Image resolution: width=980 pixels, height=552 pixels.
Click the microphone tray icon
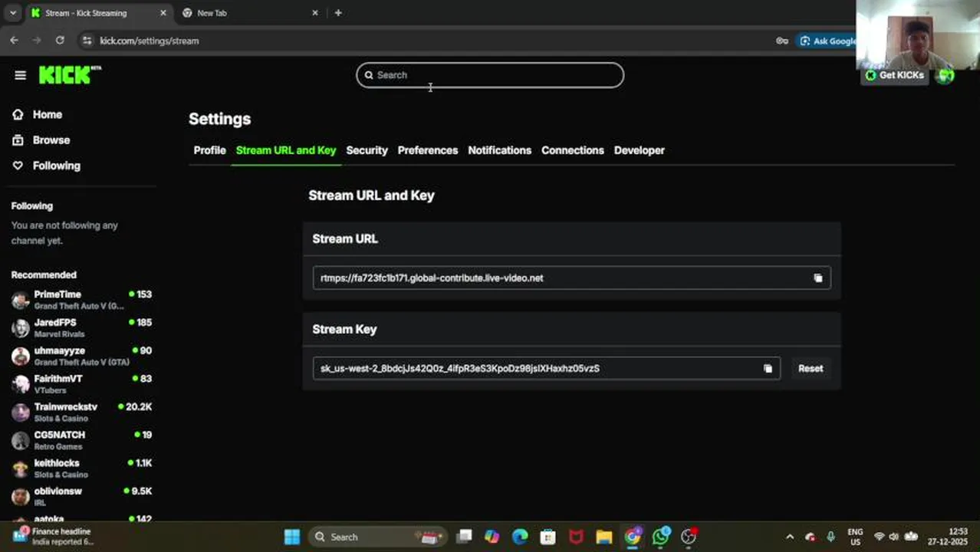point(830,537)
